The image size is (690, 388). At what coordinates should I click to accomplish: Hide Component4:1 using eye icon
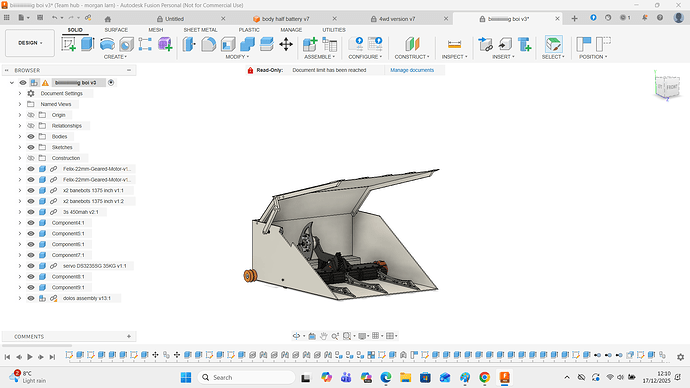pos(31,223)
